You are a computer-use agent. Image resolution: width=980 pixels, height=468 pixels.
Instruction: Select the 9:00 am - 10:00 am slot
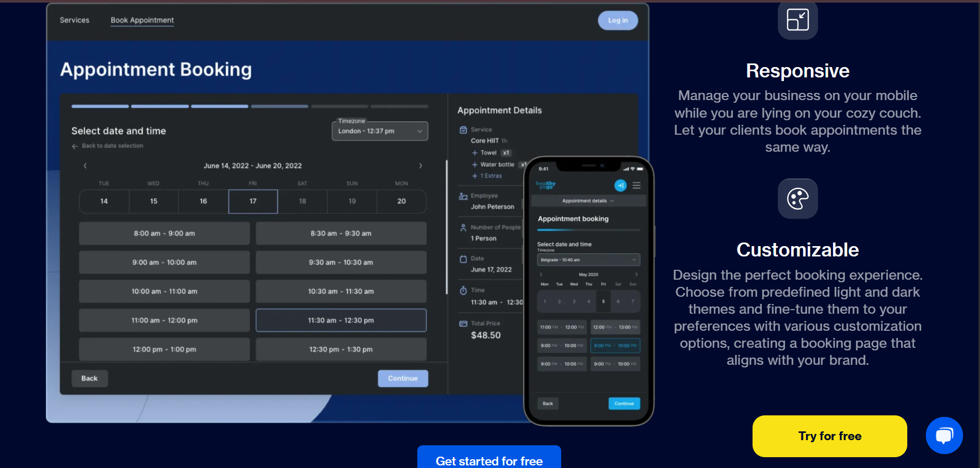[x=164, y=262]
